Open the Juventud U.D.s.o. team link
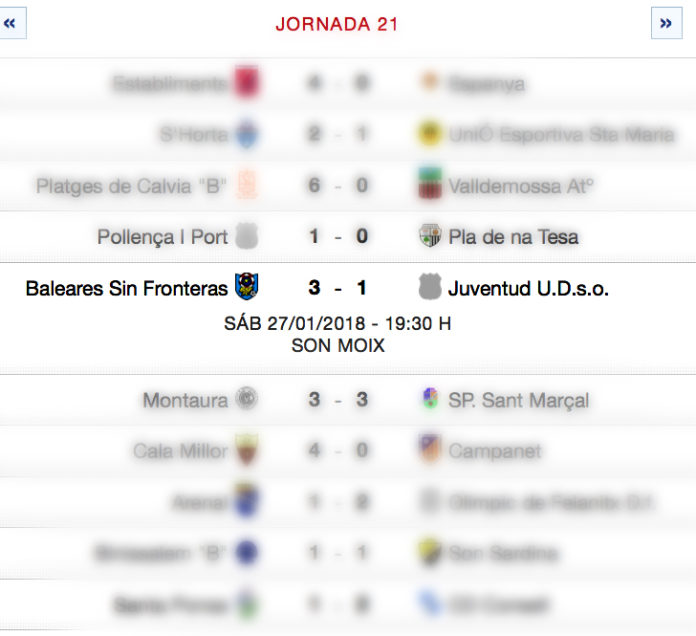Image resolution: width=696 pixels, height=636 pixels. click(528, 288)
